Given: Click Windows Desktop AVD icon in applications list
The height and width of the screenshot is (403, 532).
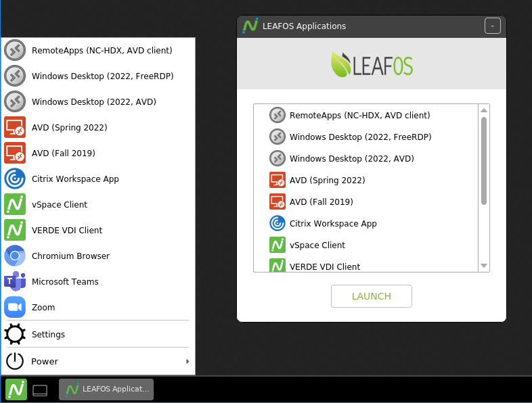Looking at the screenshot, I should pyautogui.click(x=278, y=159).
